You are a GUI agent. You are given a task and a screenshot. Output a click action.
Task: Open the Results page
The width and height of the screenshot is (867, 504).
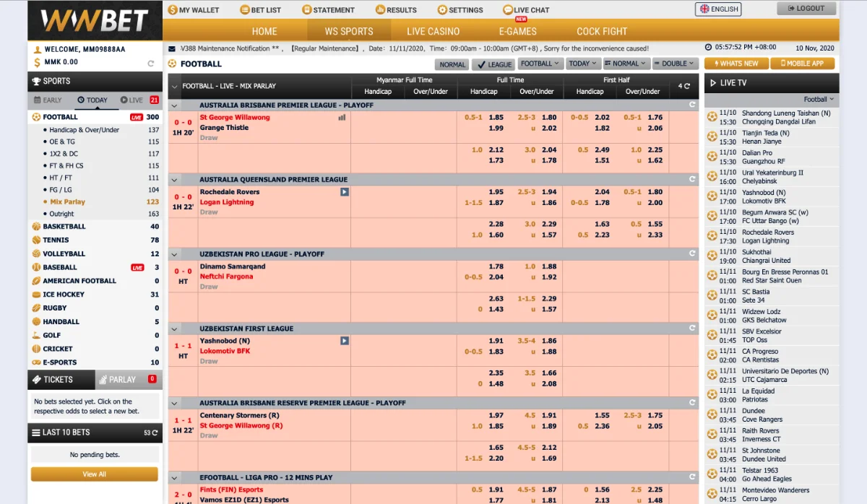coord(396,10)
